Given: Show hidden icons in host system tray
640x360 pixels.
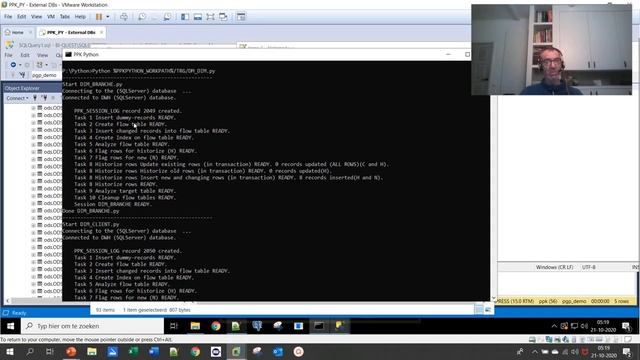Looking at the screenshot, I should click(x=534, y=352).
